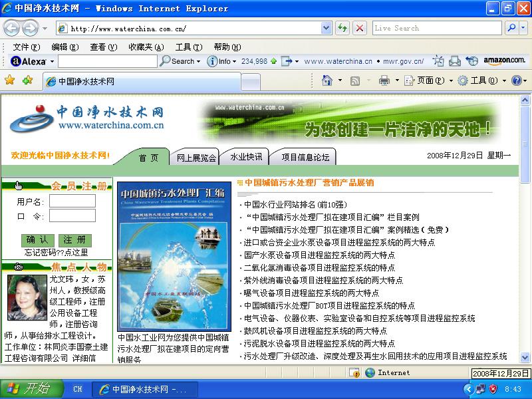Select the 网上展览会 site tab
Screen dimensions: 532x399
[196, 158]
